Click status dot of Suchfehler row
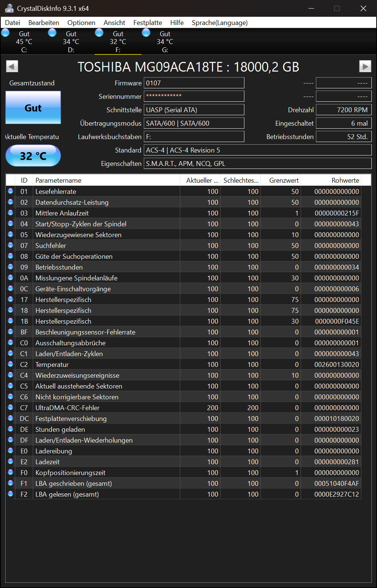 [x=10, y=245]
